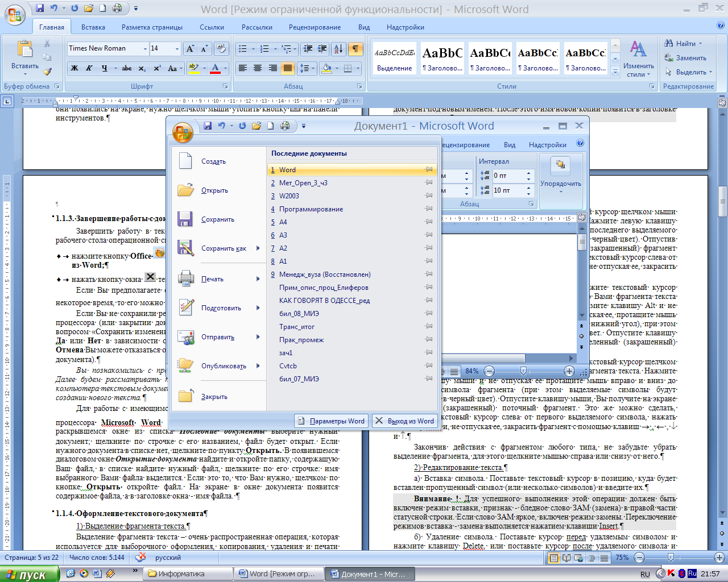Switch to the Вставка ribbon tab

tap(93, 27)
